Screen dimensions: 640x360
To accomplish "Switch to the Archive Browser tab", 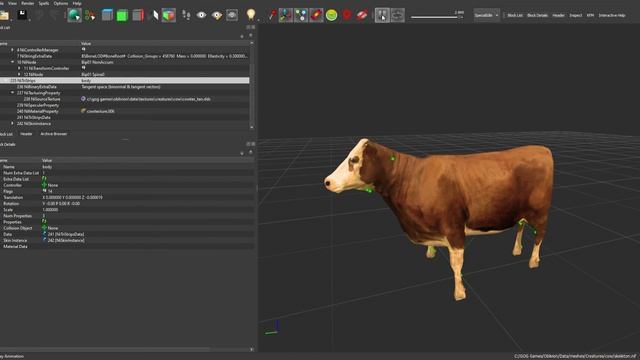I will pyautogui.click(x=53, y=134).
